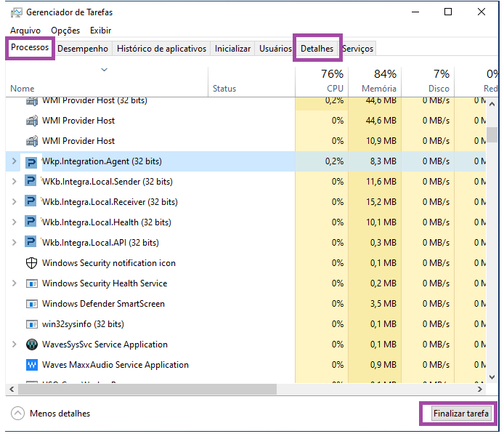Click the win32sysinfo process icon
Screen dimensions: 504x447
pyautogui.click(x=31, y=324)
